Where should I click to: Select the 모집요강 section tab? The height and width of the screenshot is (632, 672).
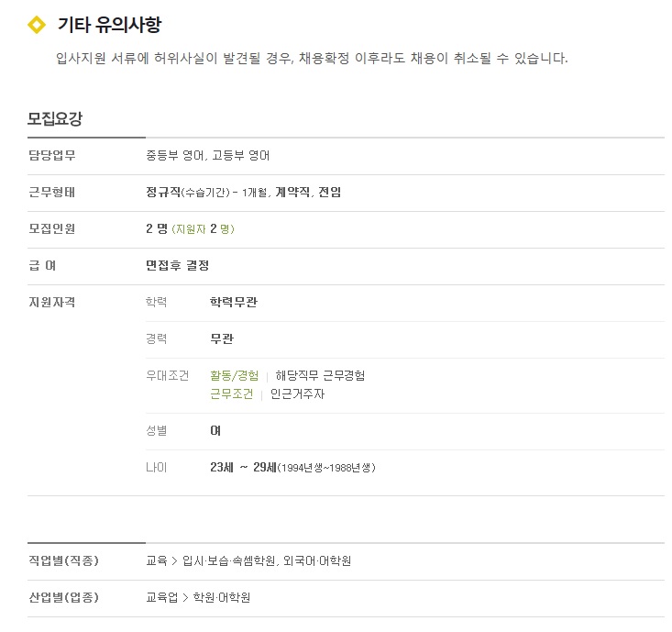point(55,118)
